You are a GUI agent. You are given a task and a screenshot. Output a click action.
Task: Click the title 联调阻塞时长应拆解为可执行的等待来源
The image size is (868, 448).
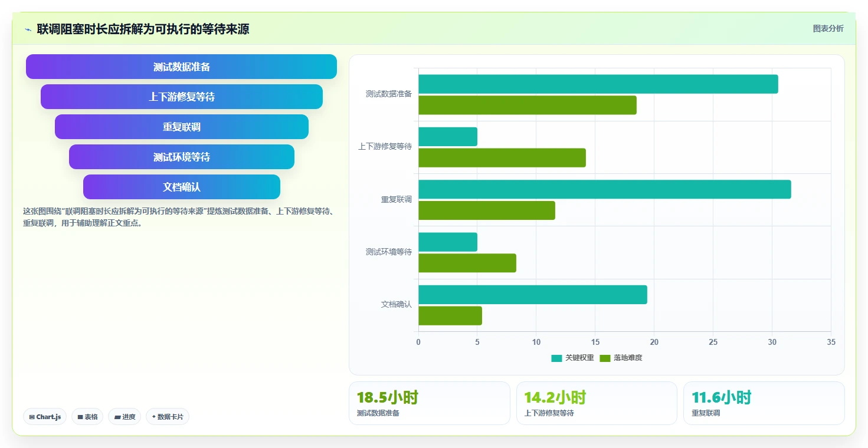143,29
